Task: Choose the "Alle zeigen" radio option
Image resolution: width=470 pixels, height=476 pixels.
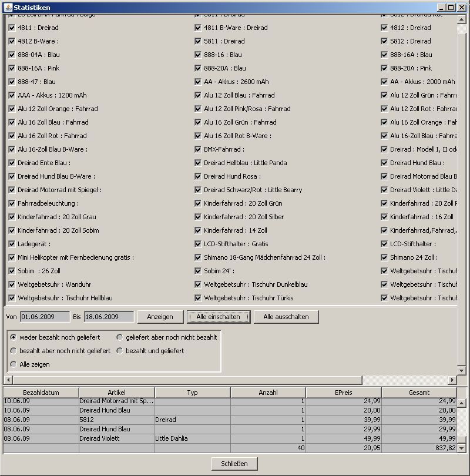Action: pos(14,364)
